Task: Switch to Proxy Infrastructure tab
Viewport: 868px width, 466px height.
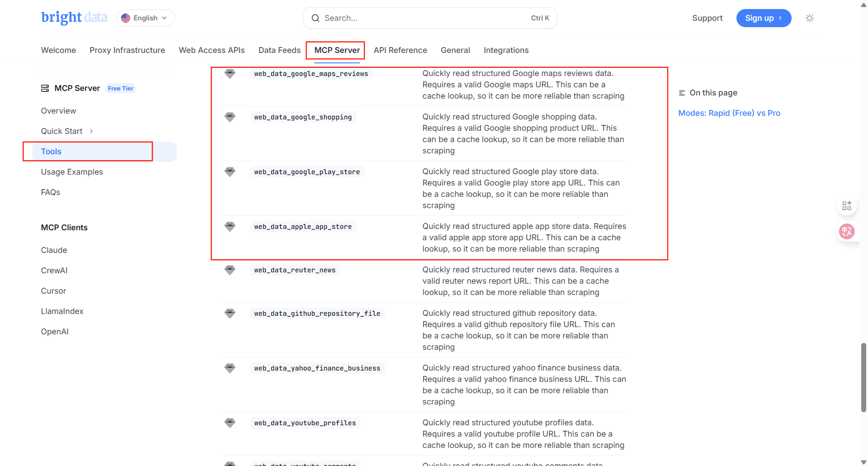Action: pos(127,50)
